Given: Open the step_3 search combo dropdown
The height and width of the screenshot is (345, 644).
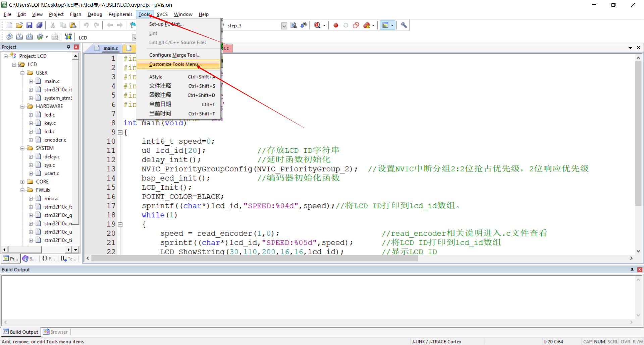Looking at the screenshot, I should coord(284,26).
